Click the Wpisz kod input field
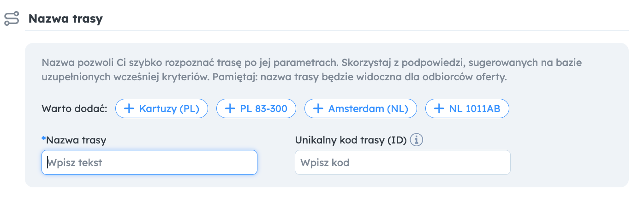Viewport: 644px width, 203px height. coord(403,162)
